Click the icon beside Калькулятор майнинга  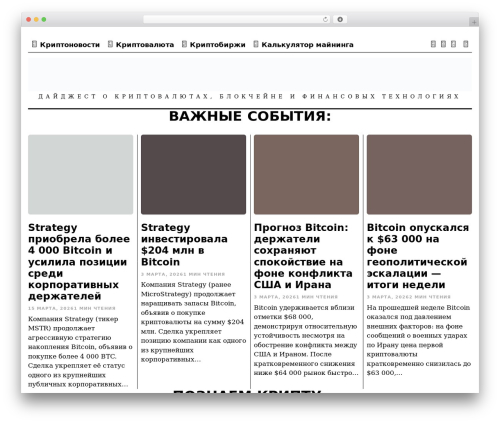click(256, 44)
